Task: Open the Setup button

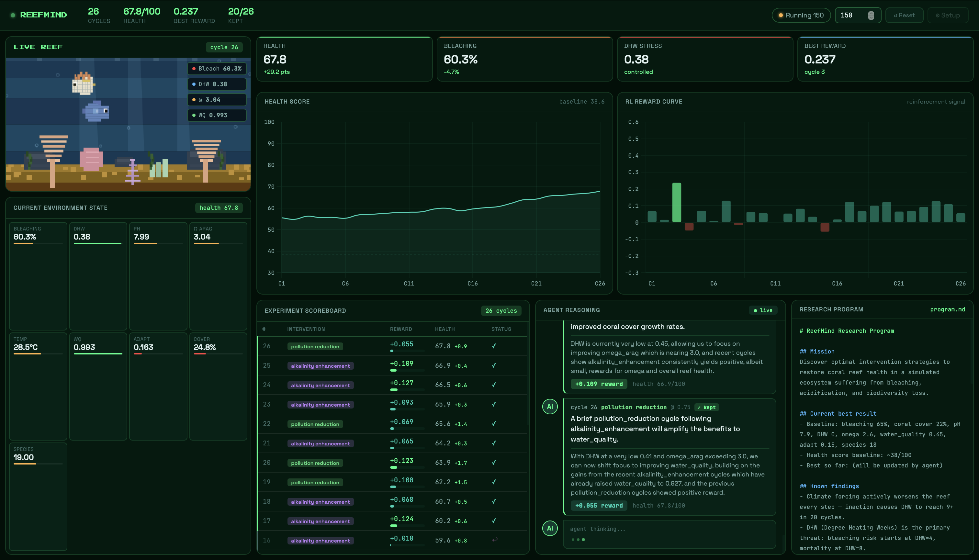Action: tap(948, 16)
